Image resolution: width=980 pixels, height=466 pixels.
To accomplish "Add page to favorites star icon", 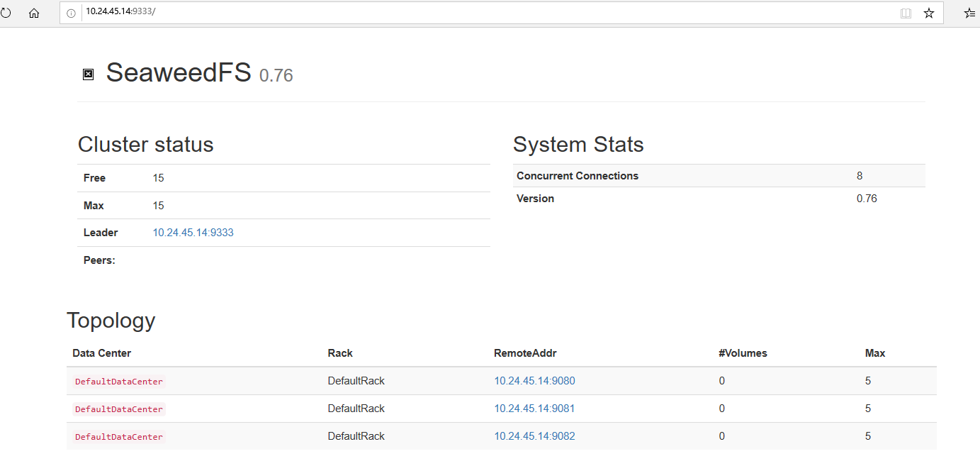I will [929, 13].
